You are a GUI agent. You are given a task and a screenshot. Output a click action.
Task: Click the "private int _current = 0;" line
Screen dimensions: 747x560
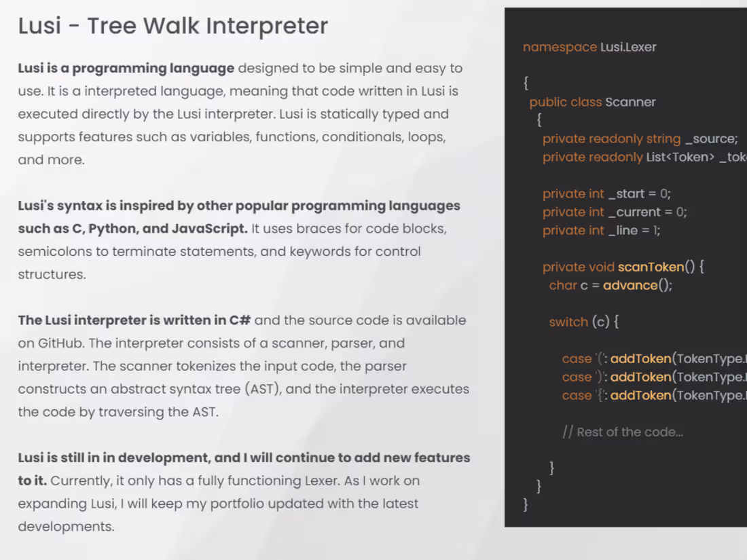(x=615, y=212)
